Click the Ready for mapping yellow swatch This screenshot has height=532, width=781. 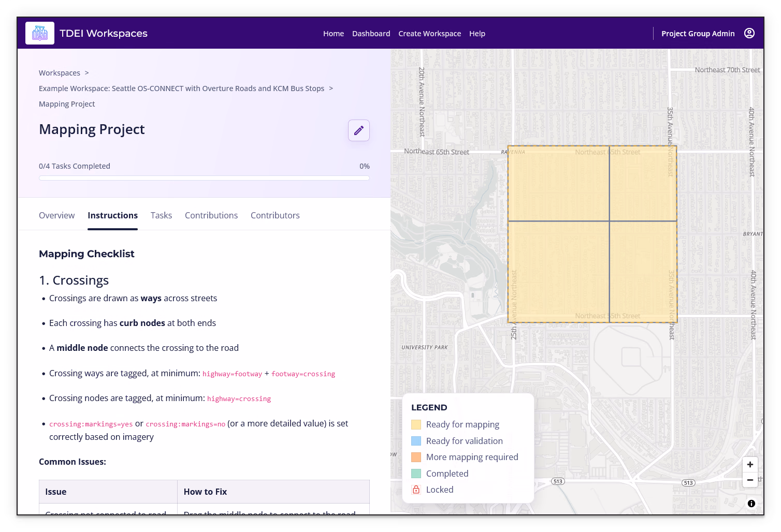tap(416, 424)
